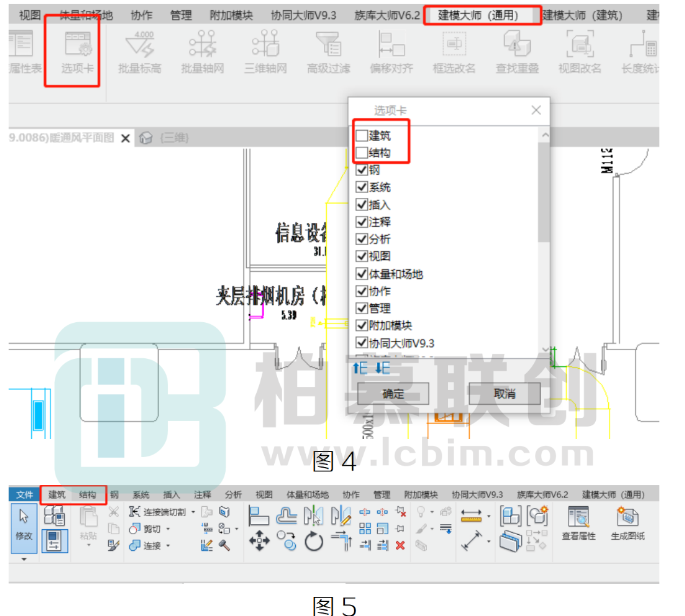Switch to 建模大师 (通用) tab in top ribbon

click(478, 15)
